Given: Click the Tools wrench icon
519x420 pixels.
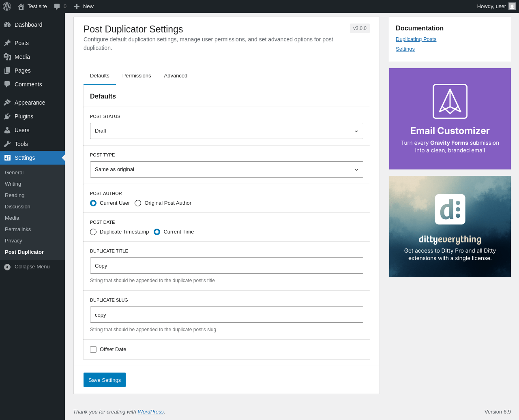Looking at the screenshot, I should [7, 144].
